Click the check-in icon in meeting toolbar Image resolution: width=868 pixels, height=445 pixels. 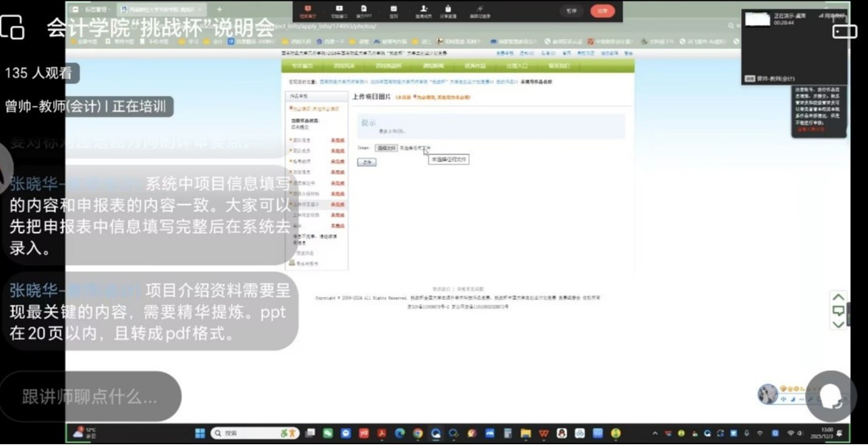point(393,11)
